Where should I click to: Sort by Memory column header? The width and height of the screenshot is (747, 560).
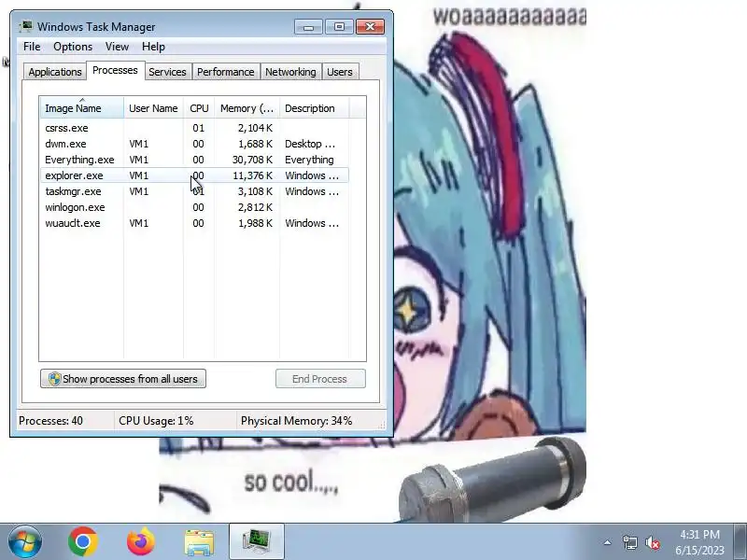click(x=247, y=107)
